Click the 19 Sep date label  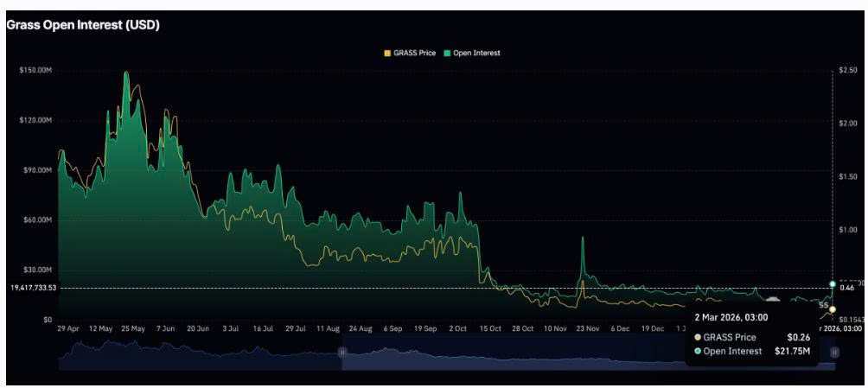pos(425,328)
